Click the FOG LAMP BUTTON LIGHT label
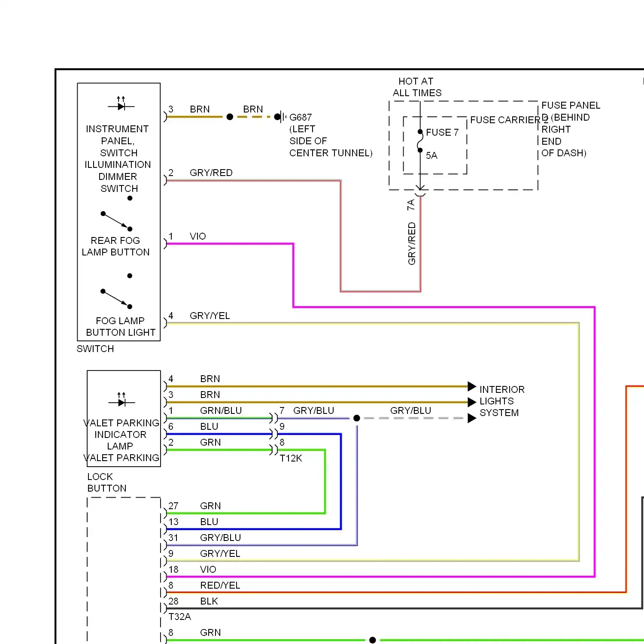644x644 pixels. 121,326
